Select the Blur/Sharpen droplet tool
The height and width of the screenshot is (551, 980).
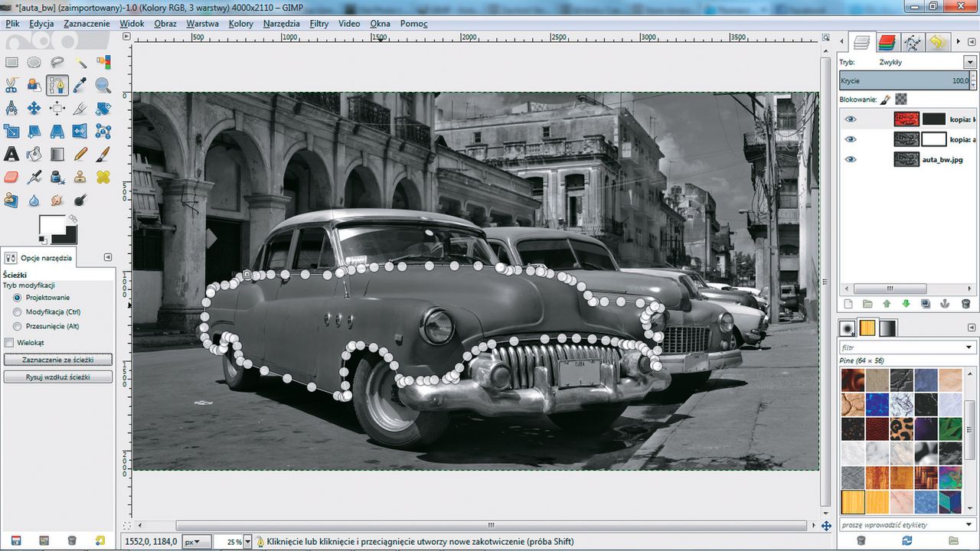click(34, 201)
